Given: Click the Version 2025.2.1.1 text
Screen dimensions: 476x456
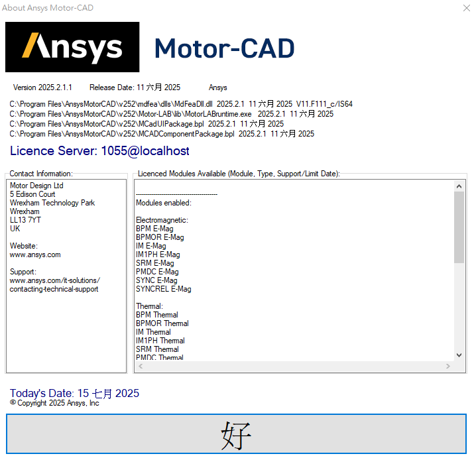Looking at the screenshot, I should click(42, 87).
